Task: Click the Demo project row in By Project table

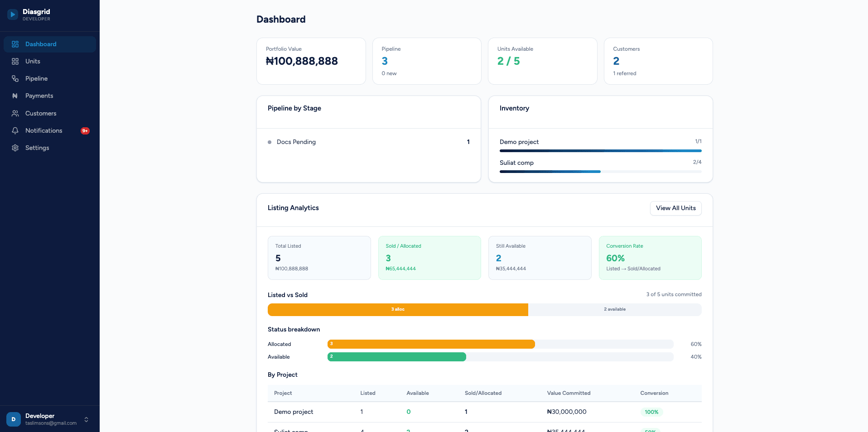Action: (x=485, y=412)
